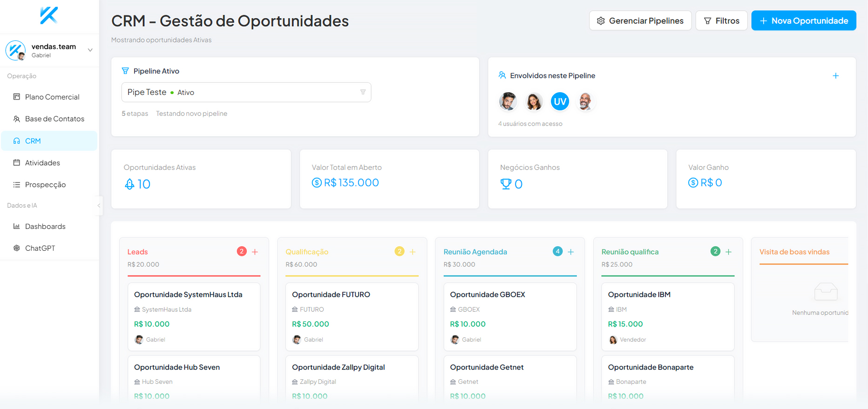This screenshot has height=409, width=868.
Task: Click the red Leads count badge
Action: 242,251
